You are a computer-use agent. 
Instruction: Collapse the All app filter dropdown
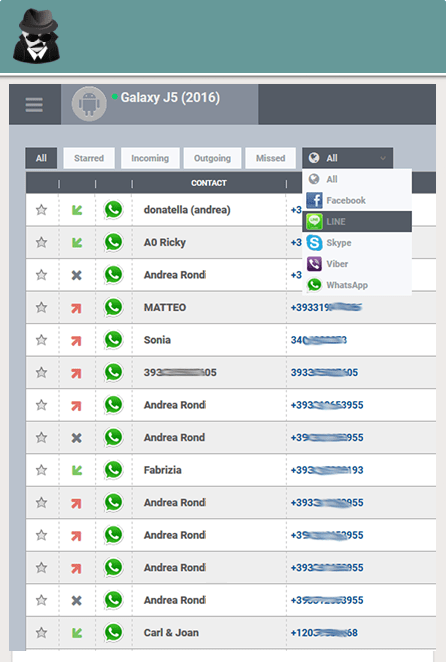pyautogui.click(x=347, y=158)
